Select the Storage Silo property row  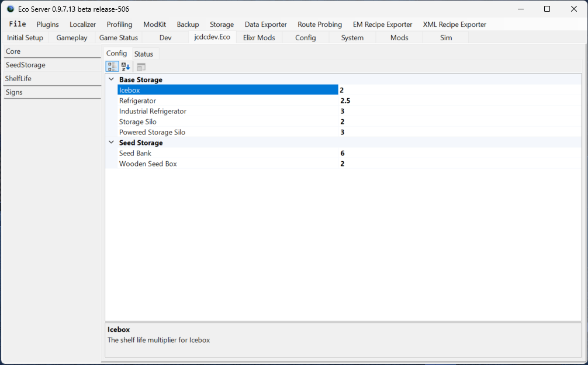227,121
